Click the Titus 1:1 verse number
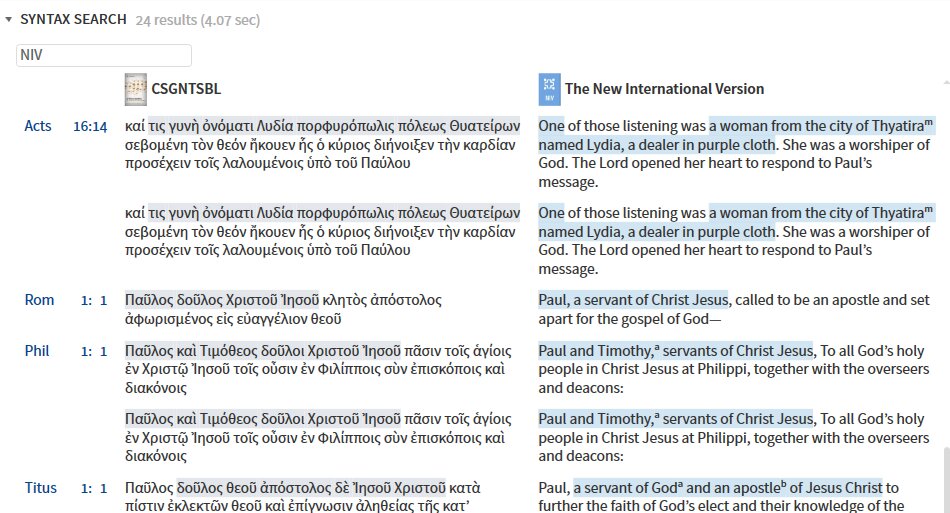This screenshot has width=950, height=513. tap(94, 488)
